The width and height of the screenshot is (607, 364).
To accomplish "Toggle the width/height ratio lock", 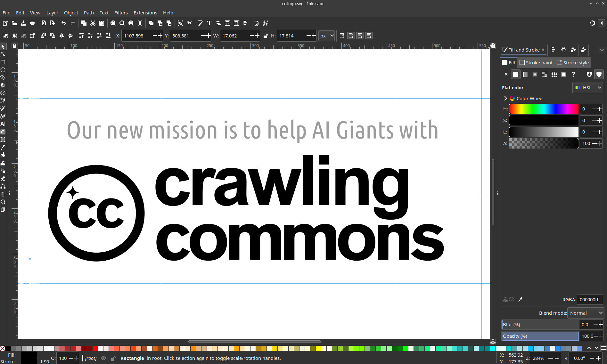I will [x=266, y=36].
